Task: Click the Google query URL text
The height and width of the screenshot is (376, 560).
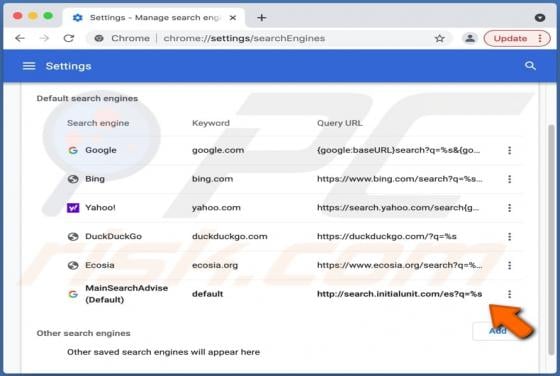Action: point(398,150)
